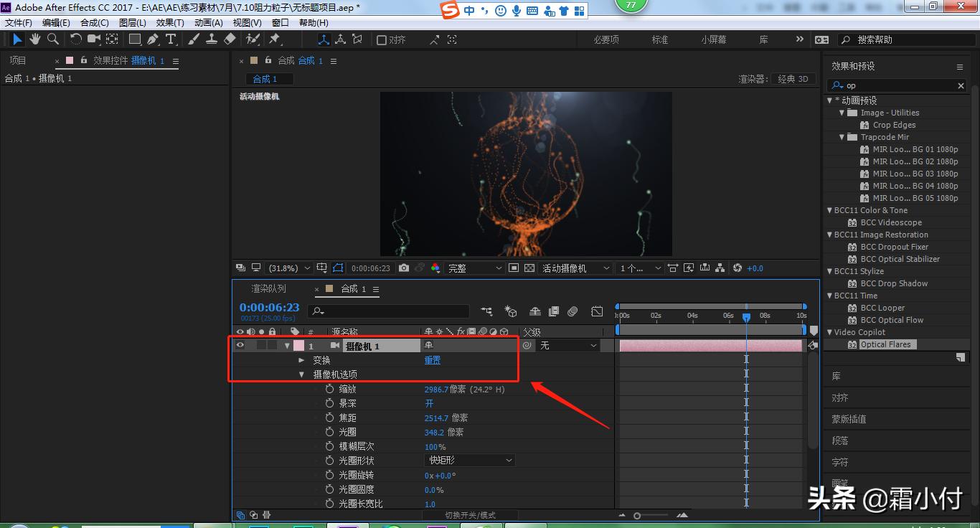980x528 pixels.
Task: Switch to Local Axis mode
Action: (x=324, y=40)
